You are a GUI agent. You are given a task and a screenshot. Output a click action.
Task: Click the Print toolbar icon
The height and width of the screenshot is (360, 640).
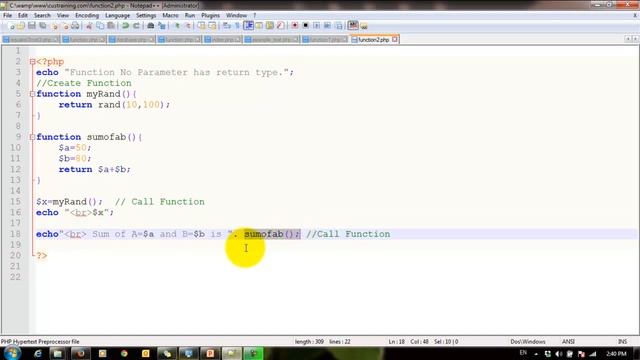point(76,26)
